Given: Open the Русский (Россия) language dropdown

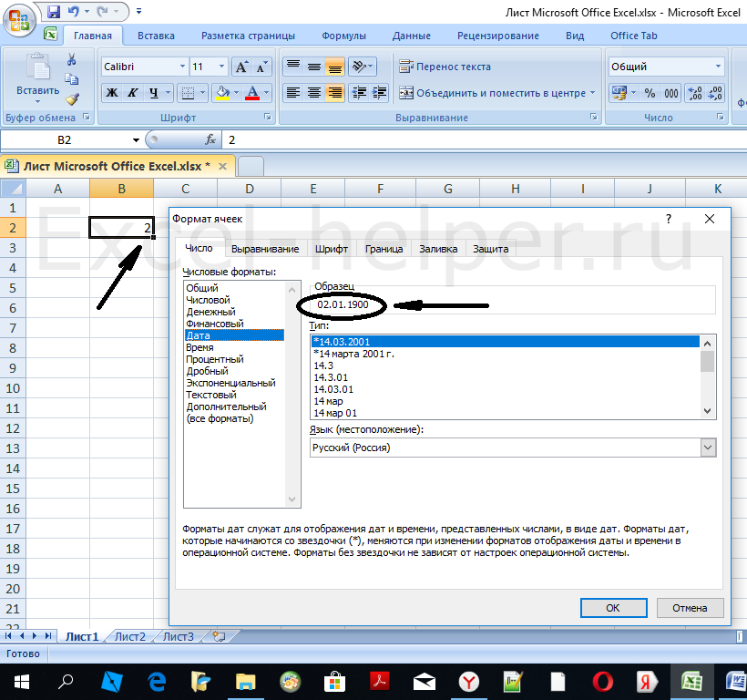Looking at the screenshot, I should tap(708, 448).
